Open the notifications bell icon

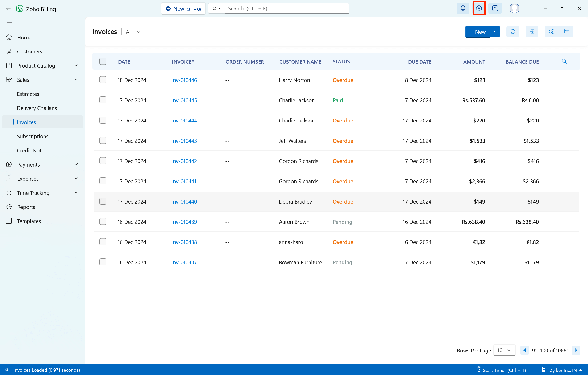point(463,8)
